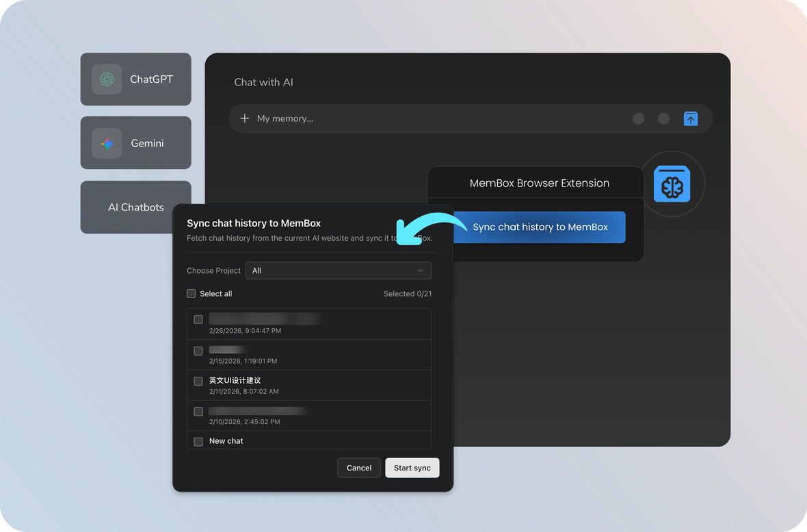
Task: Click the blue upload icon in the chat input
Action: (x=690, y=119)
